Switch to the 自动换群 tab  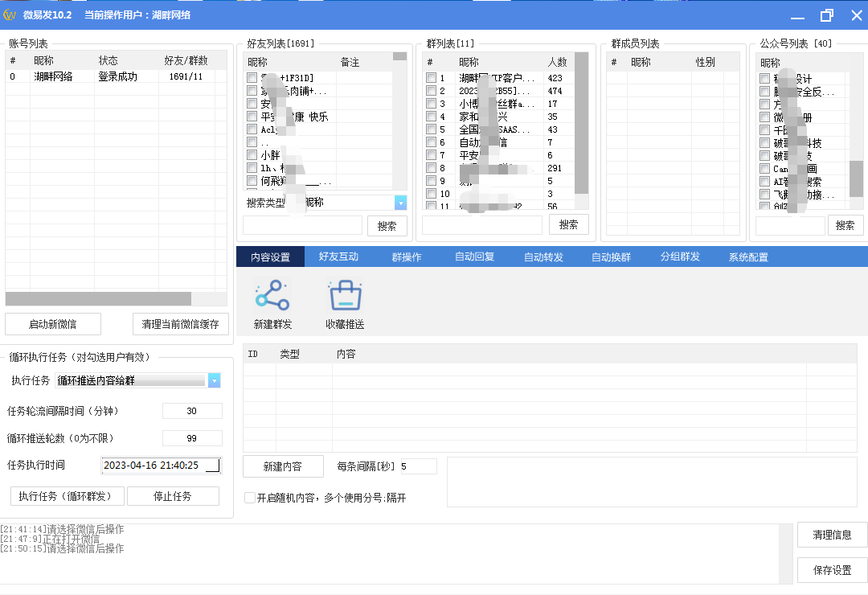[611, 257]
